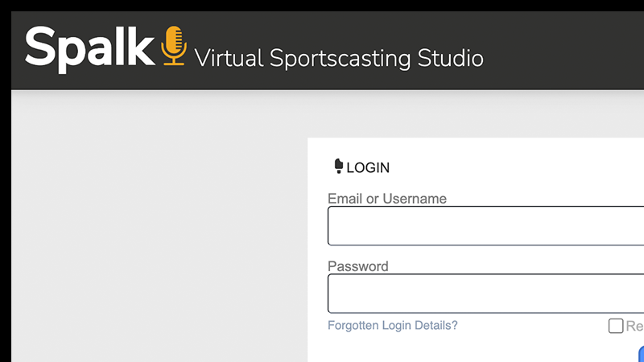
Task: Click the Password label text
Action: tap(358, 266)
